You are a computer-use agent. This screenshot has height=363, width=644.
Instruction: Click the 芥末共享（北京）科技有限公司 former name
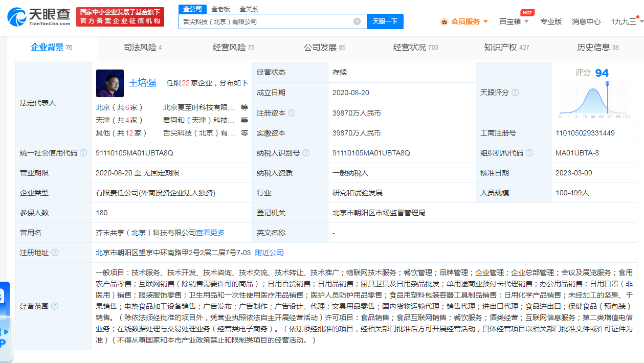click(x=146, y=233)
